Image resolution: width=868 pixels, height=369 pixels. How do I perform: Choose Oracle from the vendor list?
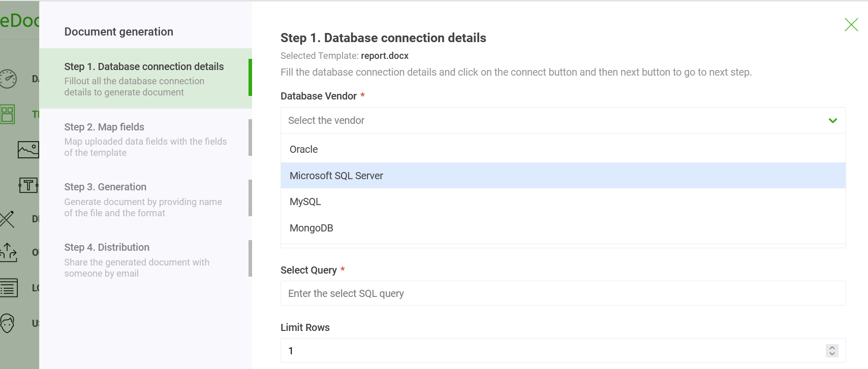tap(563, 149)
